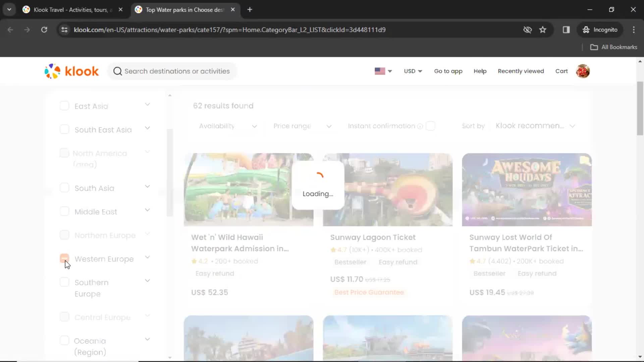
Task: Check the Northern Europe checkbox
Action: (64, 235)
